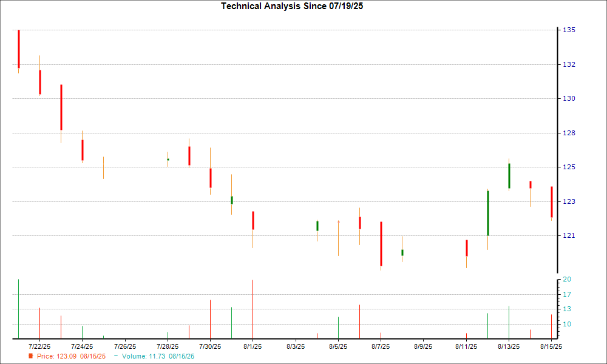Click the 8/1/25 date axis label

[x=253, y=346]
